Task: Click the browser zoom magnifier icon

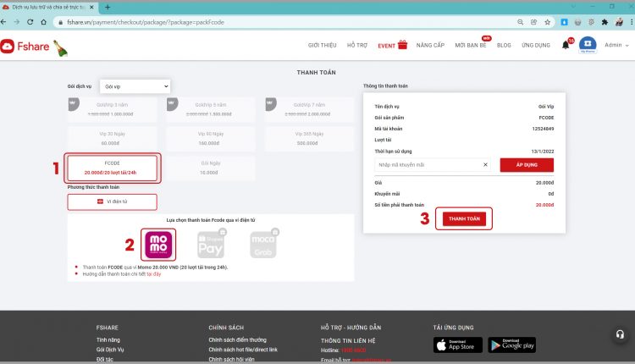Action: [521, 22]
